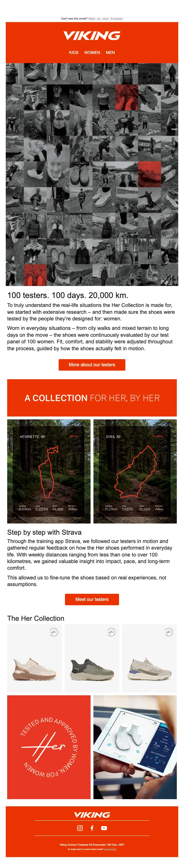
Task: Click the 'Tested and approved' Her badge
Action: click(49, 747)
